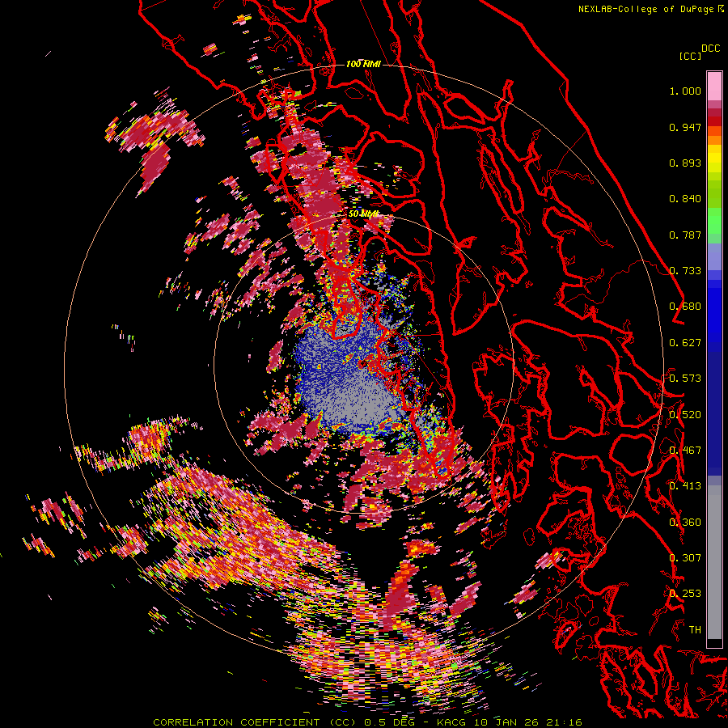Click CORRELATION COEFFICIENT (CC) title text
The height and width of the screenshot is (728, 728).
[255, 722]
